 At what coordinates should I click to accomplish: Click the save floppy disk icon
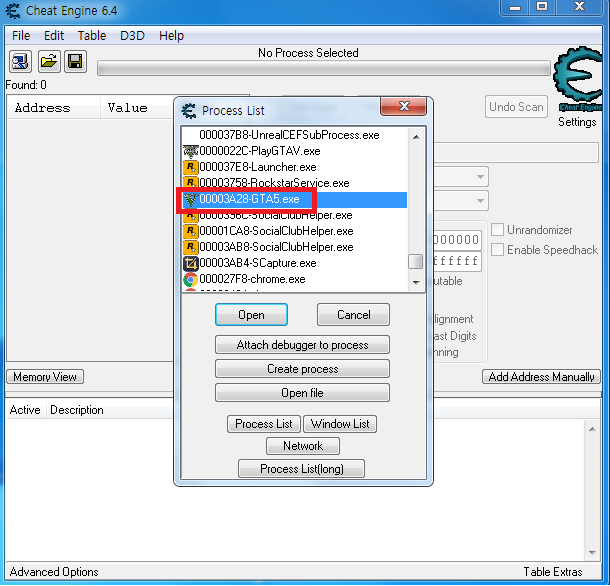coord(75,61)
